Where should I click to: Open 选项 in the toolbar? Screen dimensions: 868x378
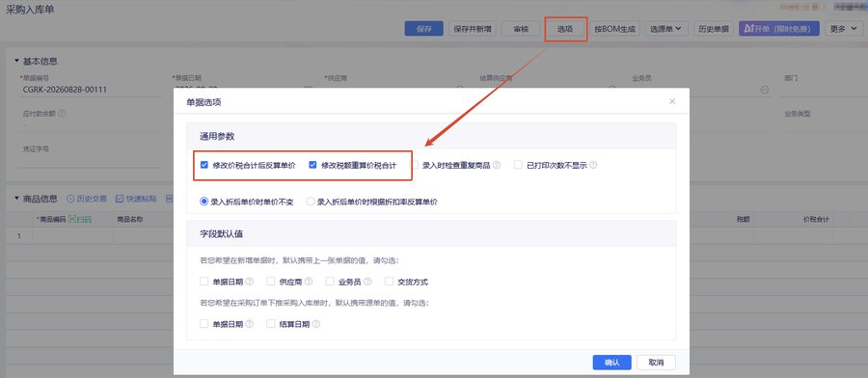pos(564,29)
